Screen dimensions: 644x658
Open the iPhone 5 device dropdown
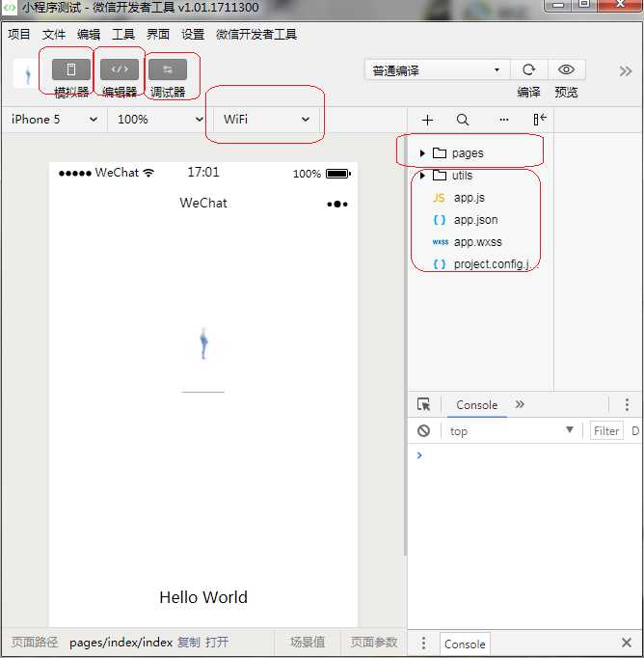(x=54, y=120)
